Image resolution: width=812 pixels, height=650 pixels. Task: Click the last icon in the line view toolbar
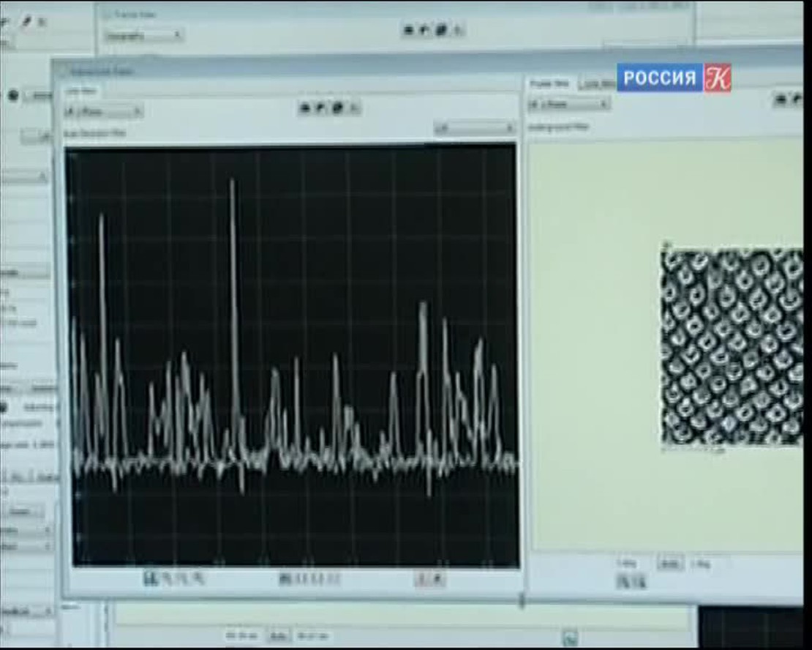click(354, 108)
